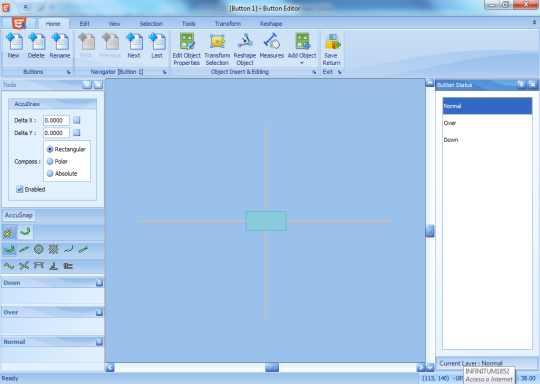The height and width of the screenshot is (384, 540).
Task: Open the Tools ribbon tab
Action: click(188, 24)
